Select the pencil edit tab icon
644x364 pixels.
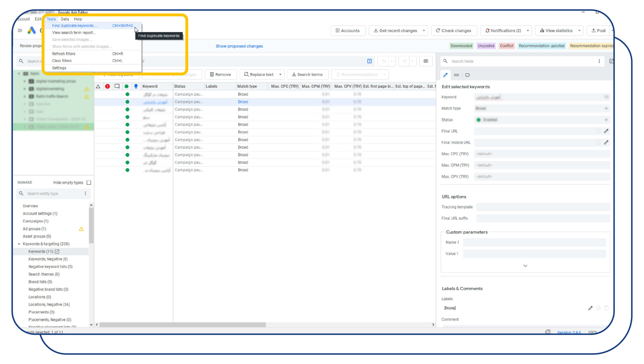(445, 75)
